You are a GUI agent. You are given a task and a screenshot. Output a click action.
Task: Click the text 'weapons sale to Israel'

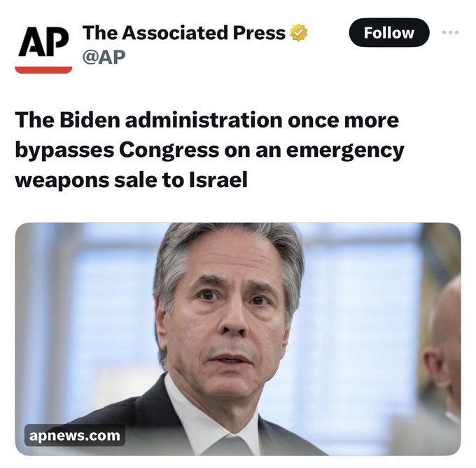click(132, 180)
